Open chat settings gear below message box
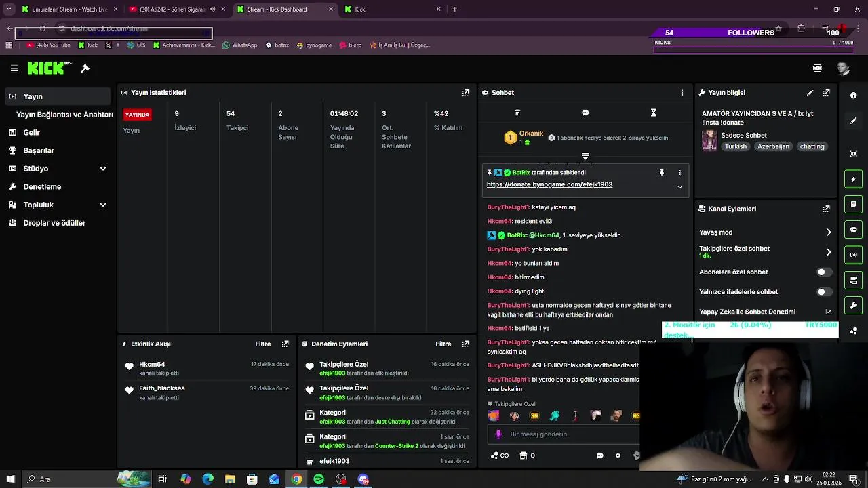 tap(618, 456)
